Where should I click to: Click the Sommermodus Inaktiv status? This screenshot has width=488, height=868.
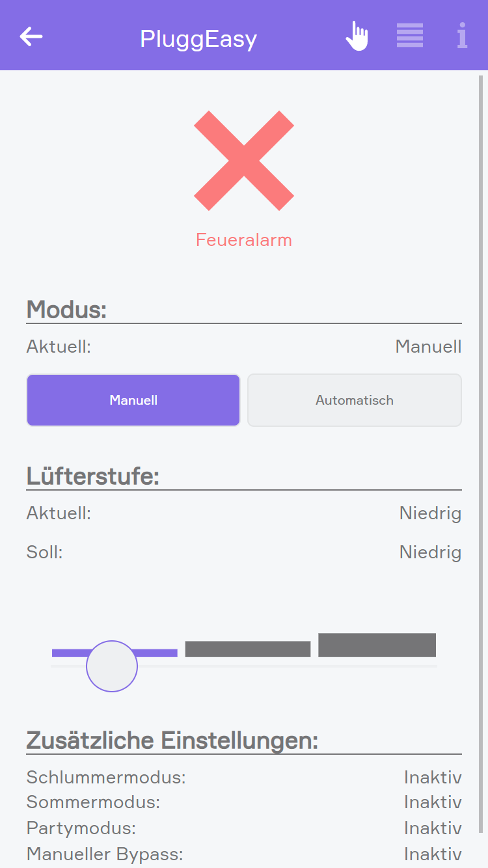432,802
